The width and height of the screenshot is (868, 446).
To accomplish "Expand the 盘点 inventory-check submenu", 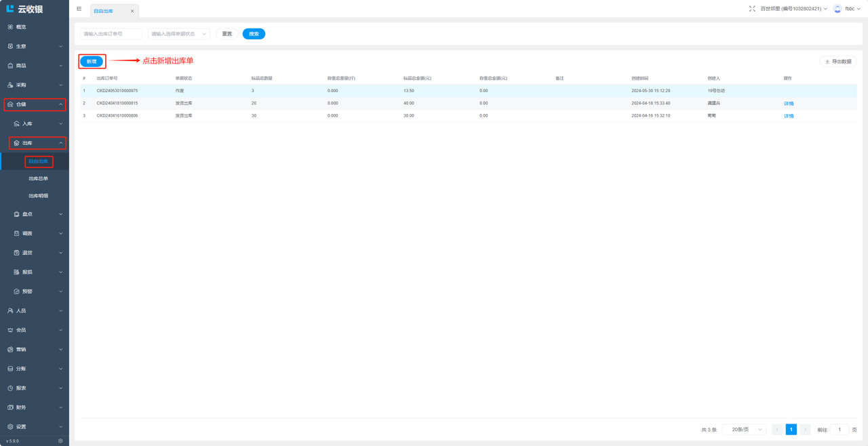I will pos(37,214).
